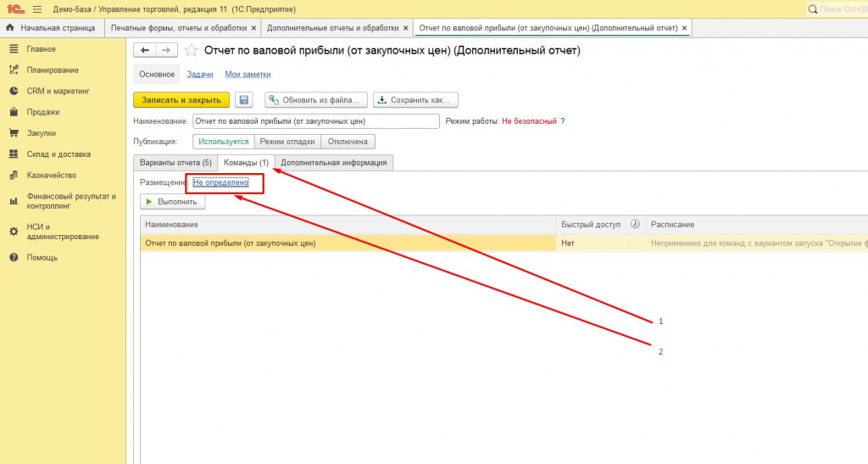
Task: Open the Склад и доставка section
Action: coord(58,154)
